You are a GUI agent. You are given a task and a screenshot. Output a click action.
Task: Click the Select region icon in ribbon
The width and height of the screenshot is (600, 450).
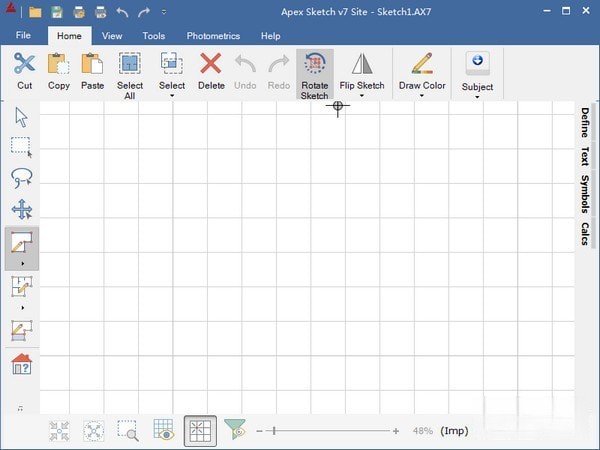(x=172, y=64)
